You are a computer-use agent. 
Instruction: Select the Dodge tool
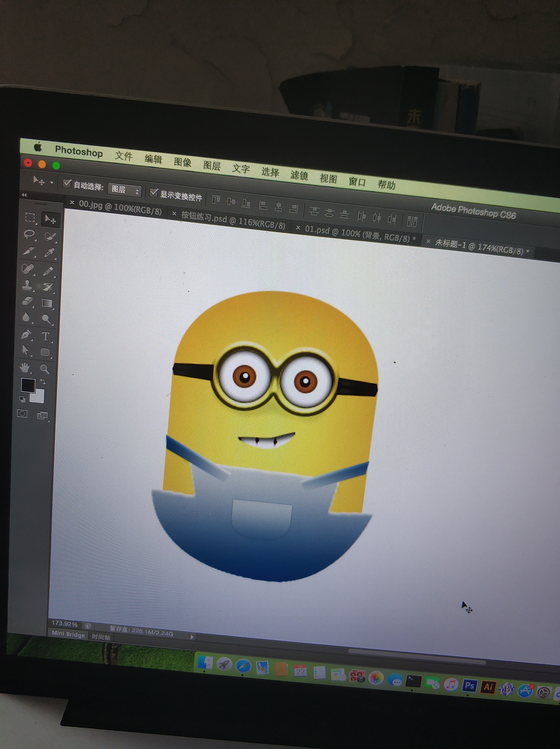coord(46,320)
